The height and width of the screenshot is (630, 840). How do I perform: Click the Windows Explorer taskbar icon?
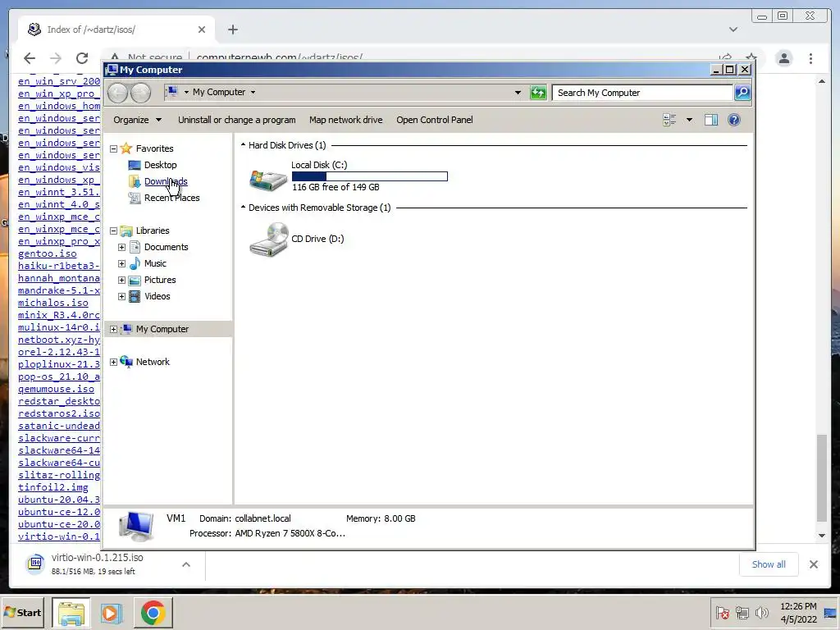coord(71,612)
